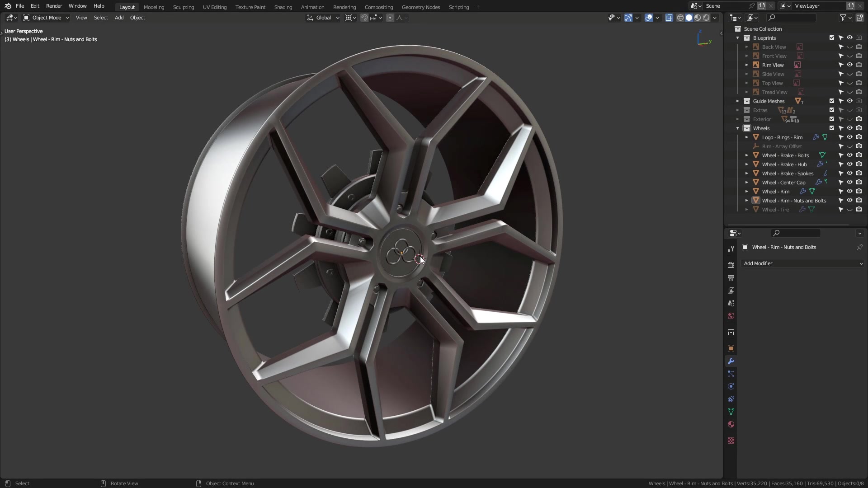Open the Object Data mesh properties tab

click(x=731, y=412)
